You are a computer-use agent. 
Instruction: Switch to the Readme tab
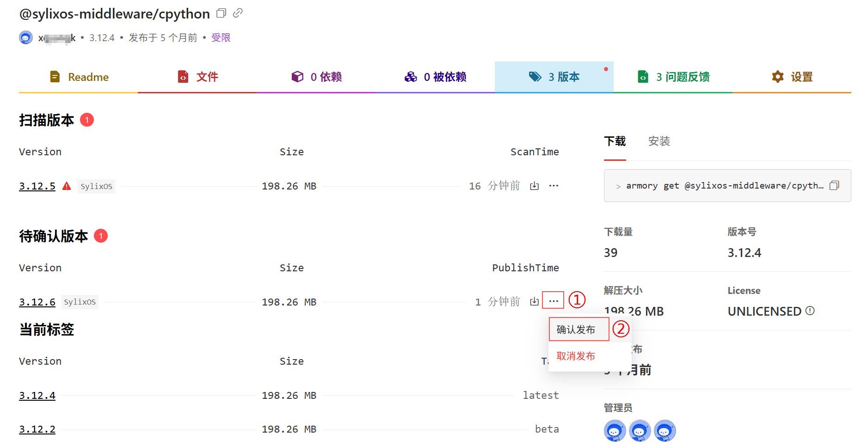click(79, 77)
